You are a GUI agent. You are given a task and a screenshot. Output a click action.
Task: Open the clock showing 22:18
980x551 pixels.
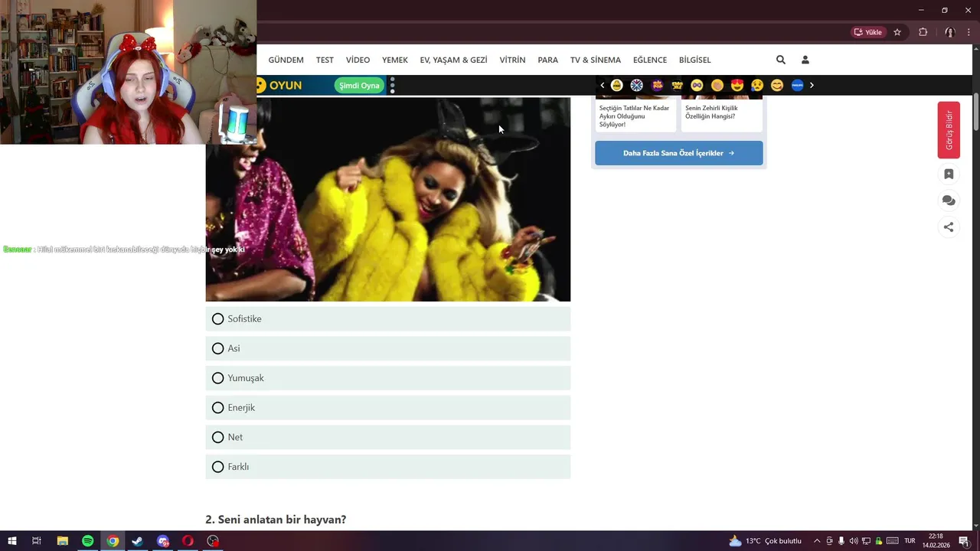coord(936,541)
